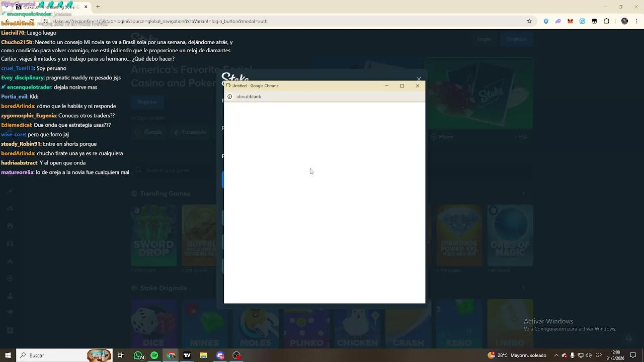Open Spotify from the taskbar
644x362 pixels.
pyautogui.click(x=154, y=355)
